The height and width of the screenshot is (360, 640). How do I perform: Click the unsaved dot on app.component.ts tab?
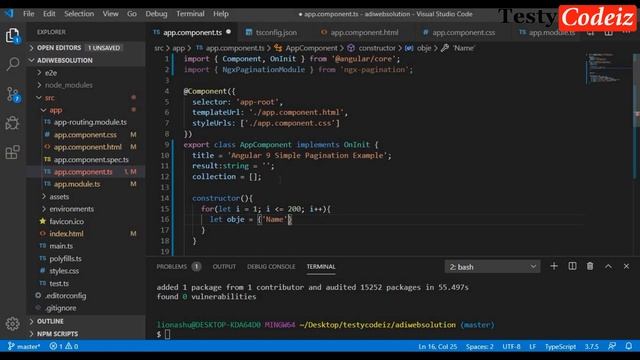pyautogui.click(x=229, y=32)
